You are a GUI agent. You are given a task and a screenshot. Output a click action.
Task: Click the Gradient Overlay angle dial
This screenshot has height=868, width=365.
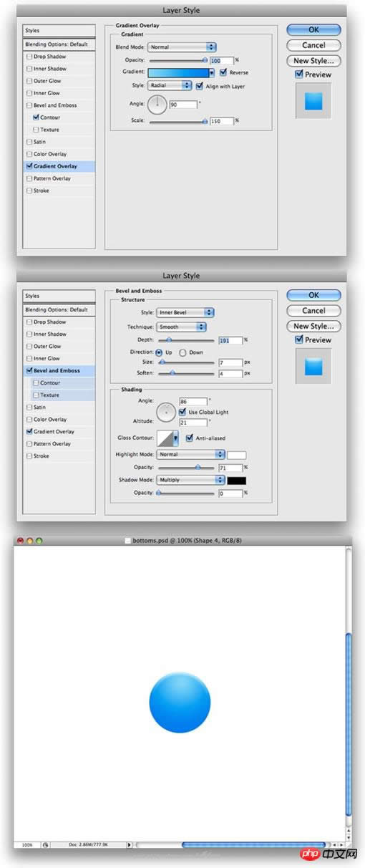[x=157, y=105]
